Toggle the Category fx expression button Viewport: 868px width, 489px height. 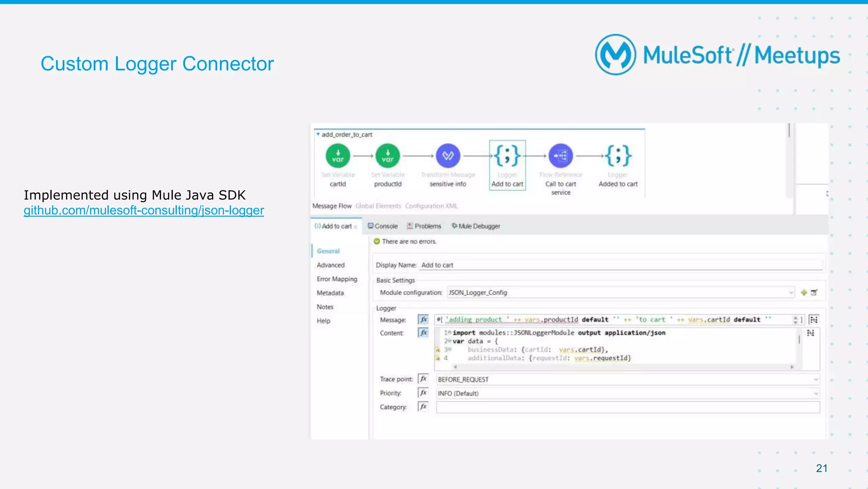click(423, 407)
